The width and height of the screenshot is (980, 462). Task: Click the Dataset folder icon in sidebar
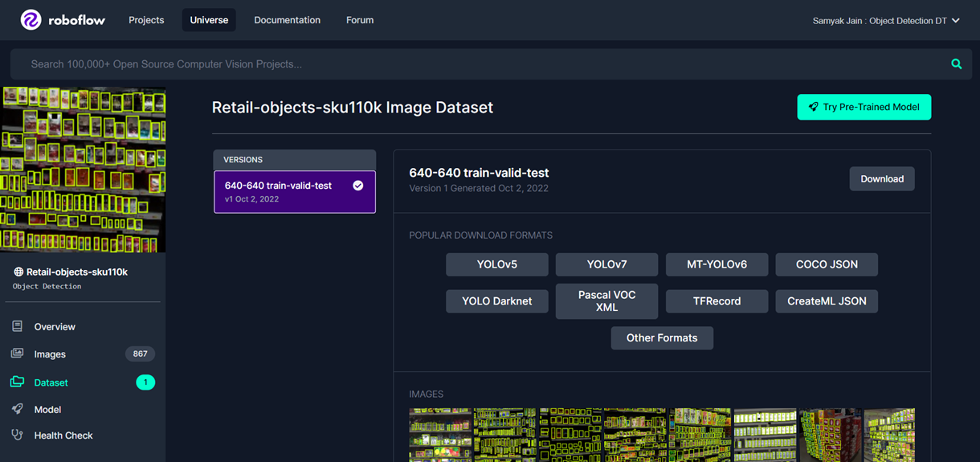click(x=17, y=382)
